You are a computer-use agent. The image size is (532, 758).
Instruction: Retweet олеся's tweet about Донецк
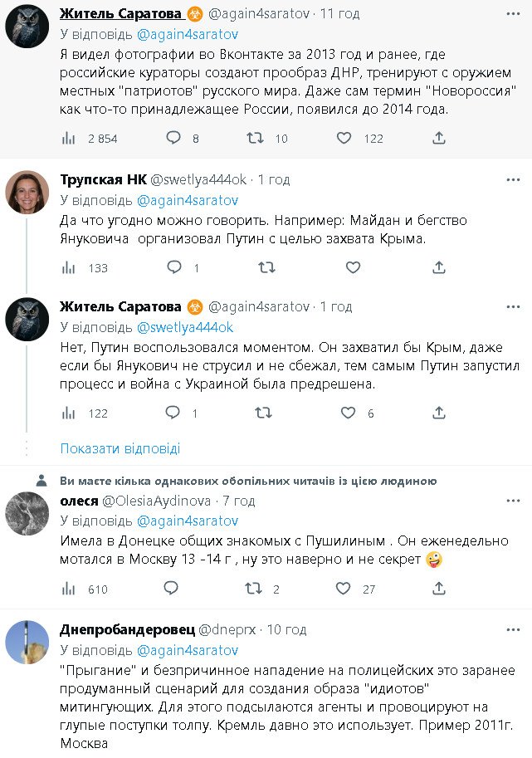pyautogui.click(x=256, y=589)
